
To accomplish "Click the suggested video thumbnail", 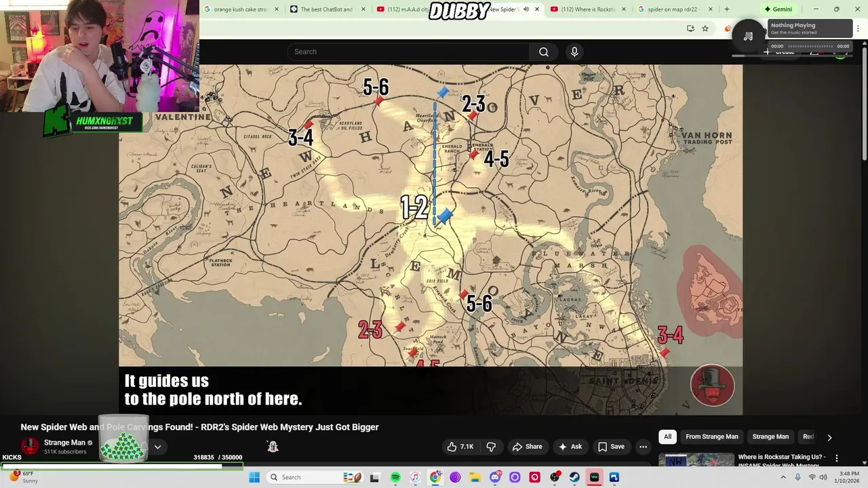I will 696,460.
